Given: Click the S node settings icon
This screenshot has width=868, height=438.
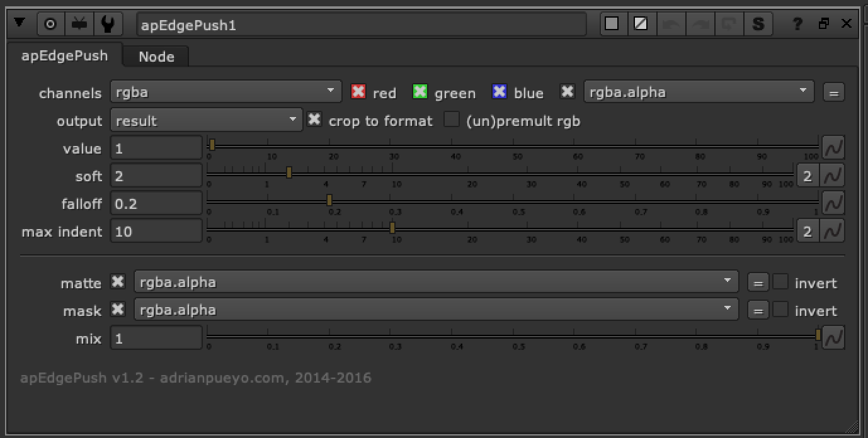Looking at the screenshot, I should pyautogui.click(x=758, y=23).
